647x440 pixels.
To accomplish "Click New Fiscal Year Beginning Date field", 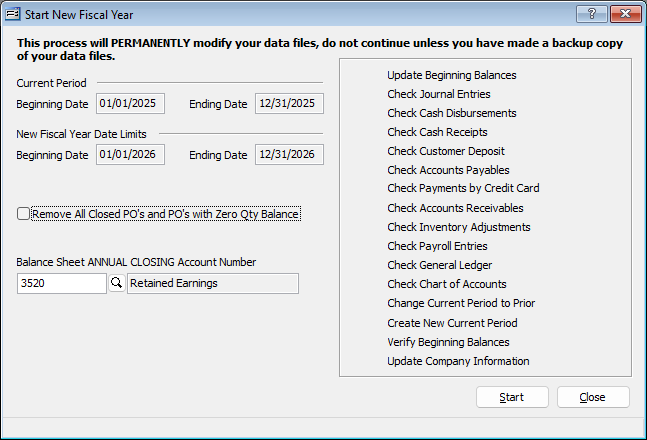I will 131,155.
